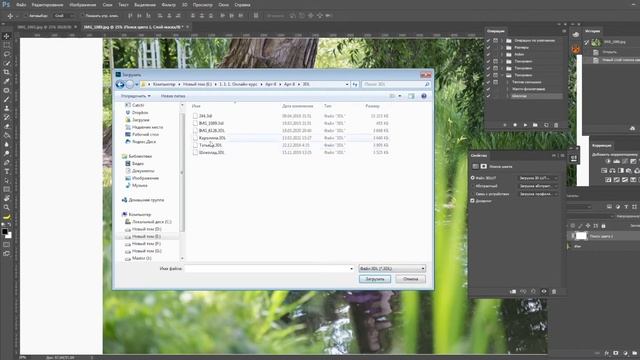This screenshot has width=640, height=360.
Task: Open the Load Abstract profile dropdown
Action: click(538, 186)
